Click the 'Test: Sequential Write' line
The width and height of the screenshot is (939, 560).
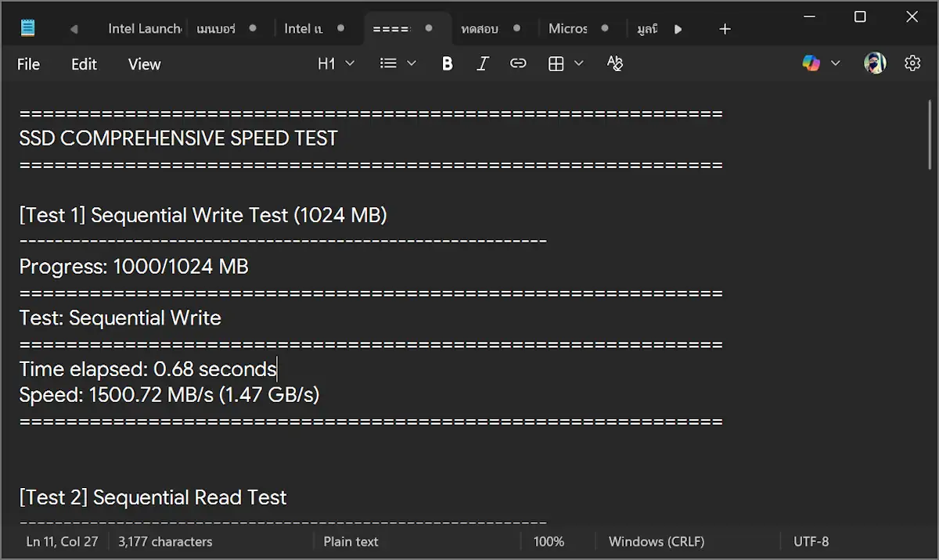point(120,318)
